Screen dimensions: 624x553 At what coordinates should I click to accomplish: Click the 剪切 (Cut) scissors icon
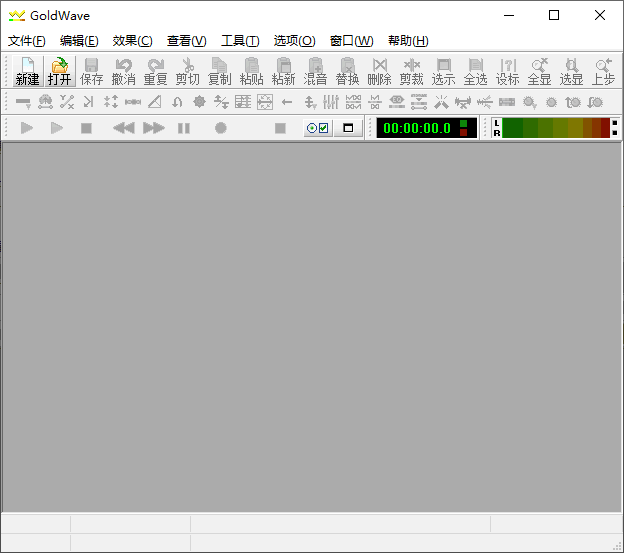(187, 71)
